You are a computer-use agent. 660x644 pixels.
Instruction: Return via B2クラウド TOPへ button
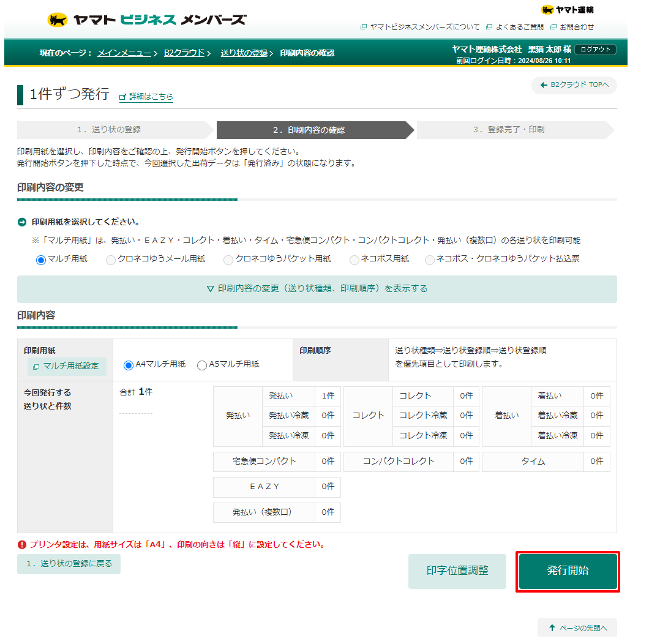(574, 85)
